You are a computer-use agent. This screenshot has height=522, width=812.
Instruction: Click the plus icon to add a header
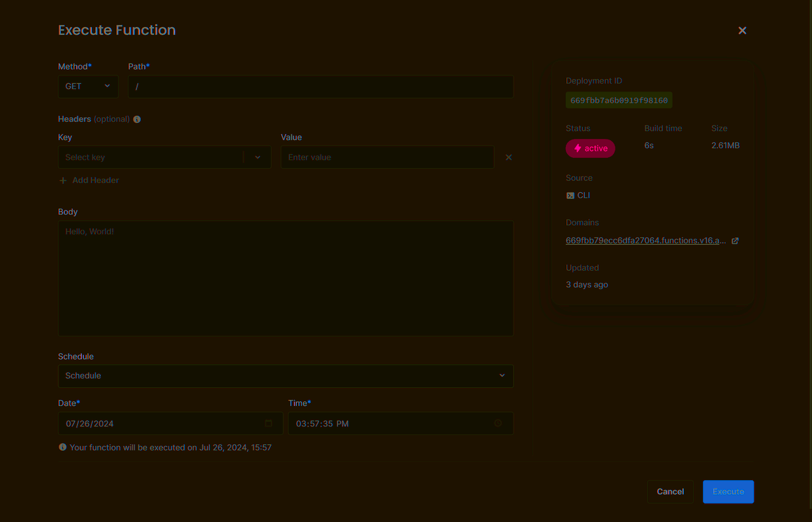62,180
